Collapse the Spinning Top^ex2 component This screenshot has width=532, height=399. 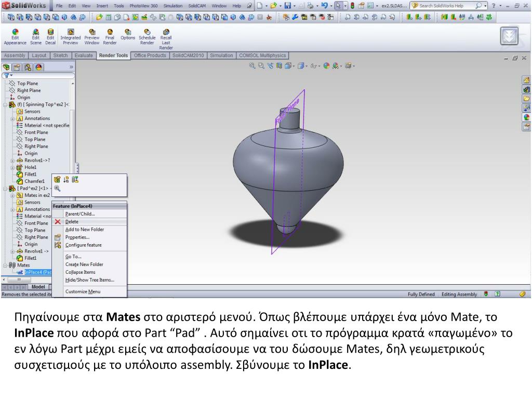coord(5,105)
